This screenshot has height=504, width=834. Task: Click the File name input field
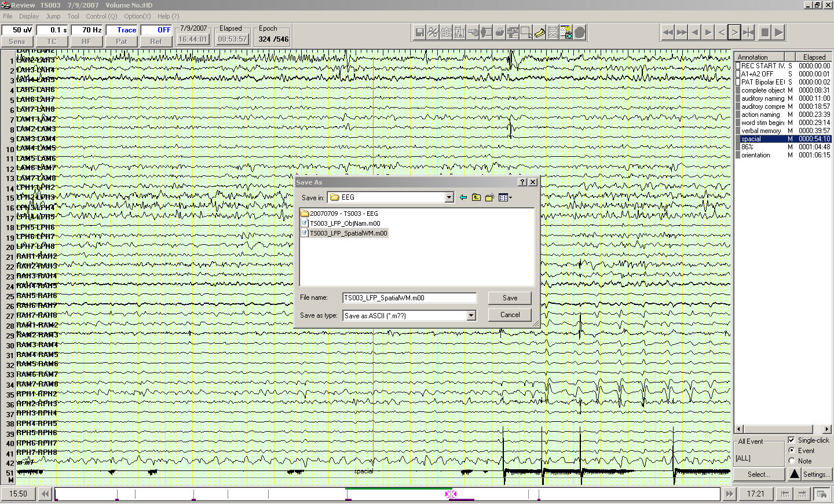coord(409,298)
